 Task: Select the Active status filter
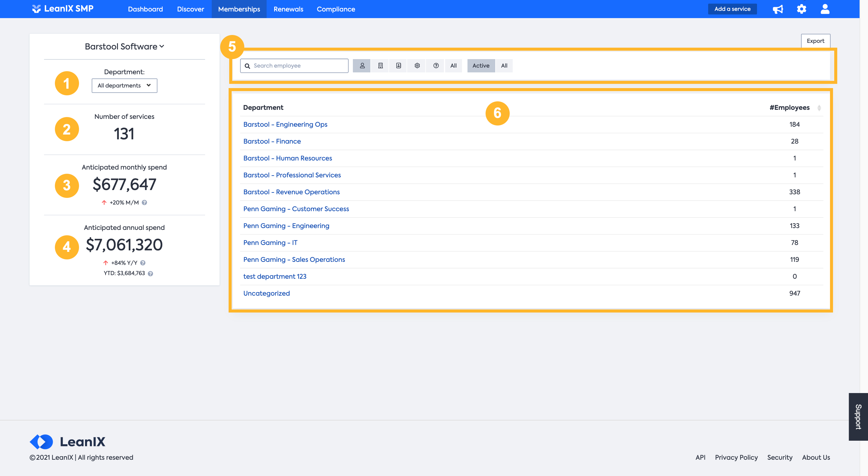pyautogui.click(x=481, y=66)
